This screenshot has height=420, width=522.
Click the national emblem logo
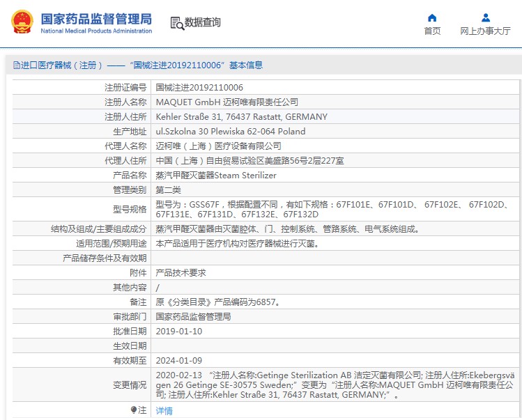[x=22, y=22]
